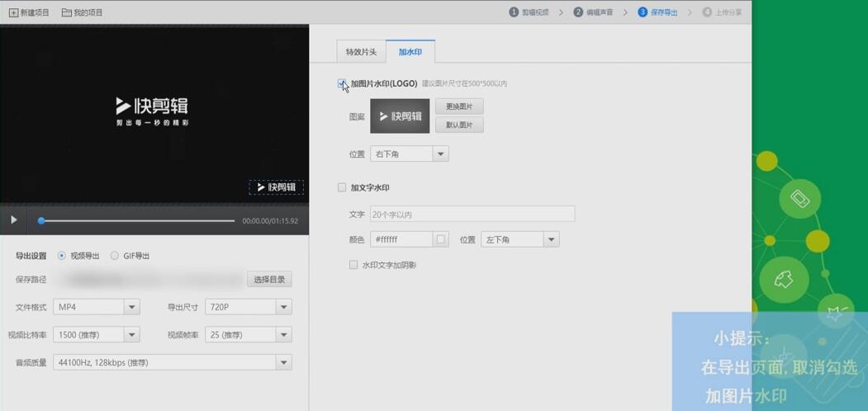This screenshot has width=868, height=411.
Task: Open the image watermark position 右下角 dropdown
Action: [x=440, y=154]
